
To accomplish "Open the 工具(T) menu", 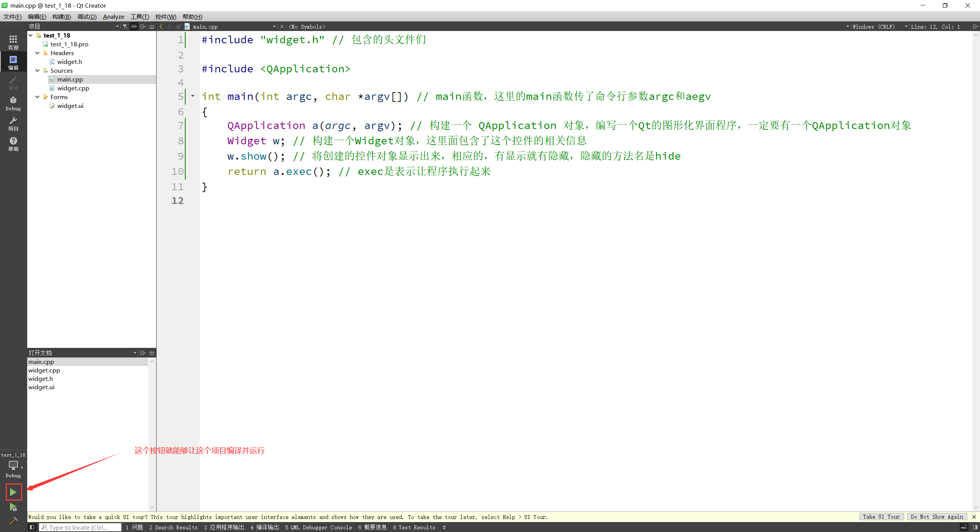I will click(140, 16).
